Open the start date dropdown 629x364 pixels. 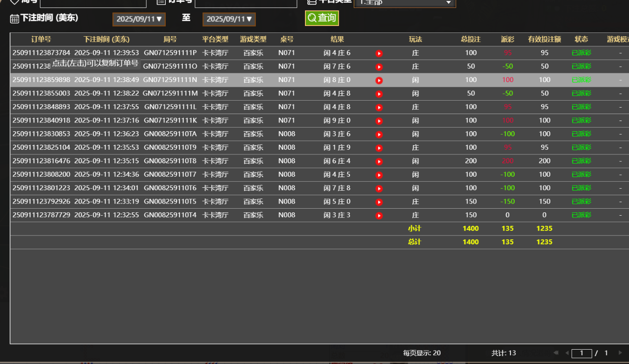(139, 19)
